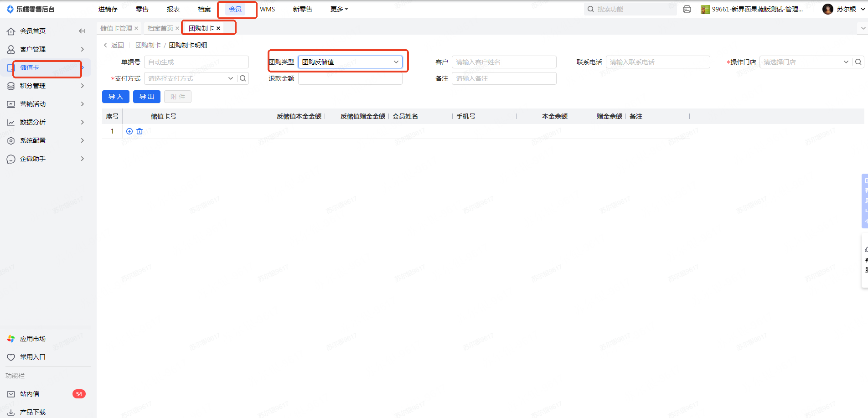Close the 档案首页 tab
Viewport: 868px width, 418px height.
pos(177,28)
